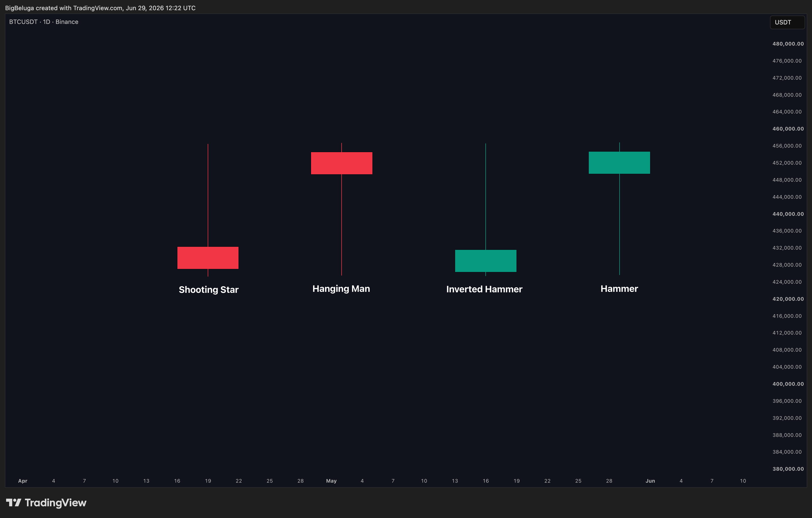This screenshot has width=812, height=518.
Task: Click the 400,000.00 price label
Action: (x=788, y=384)
